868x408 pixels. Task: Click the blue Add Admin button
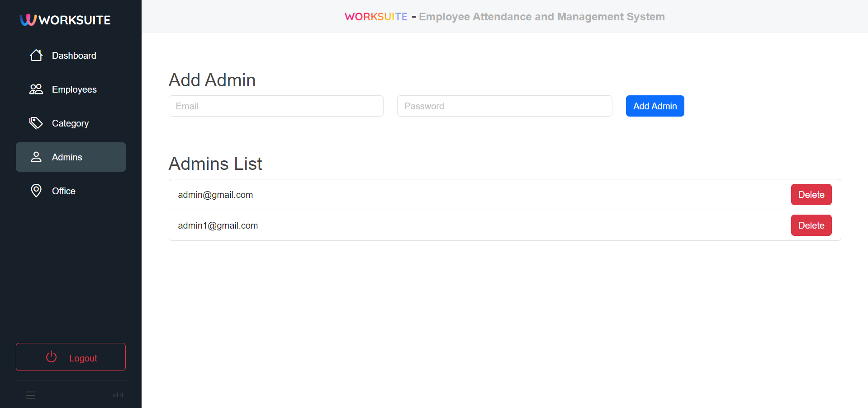pyautogui.click(x=655, y=106)
